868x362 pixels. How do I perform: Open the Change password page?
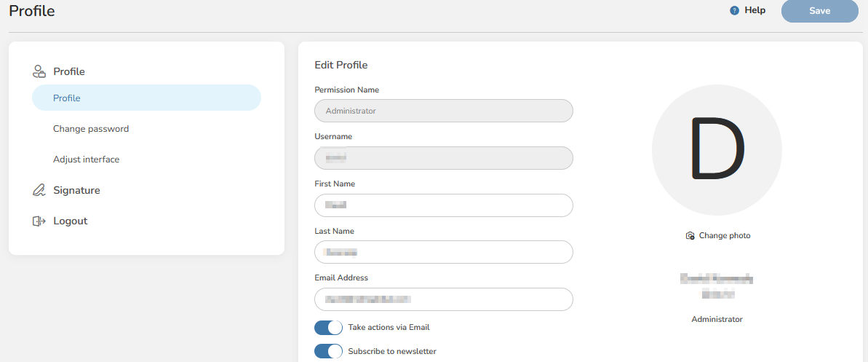(x=91, y=129)
